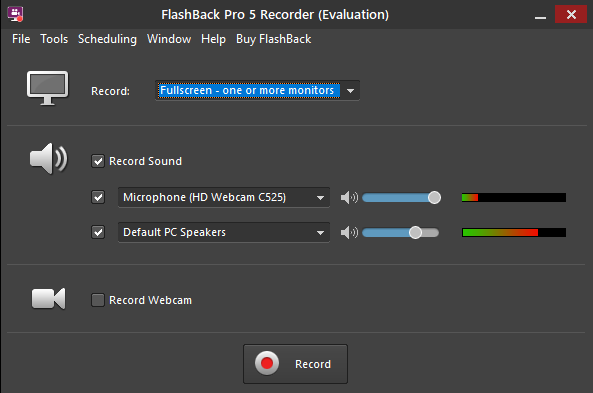This screenshot has height=393, width=593.
Task: Open the Tools menu
Action: click(54, 39)
